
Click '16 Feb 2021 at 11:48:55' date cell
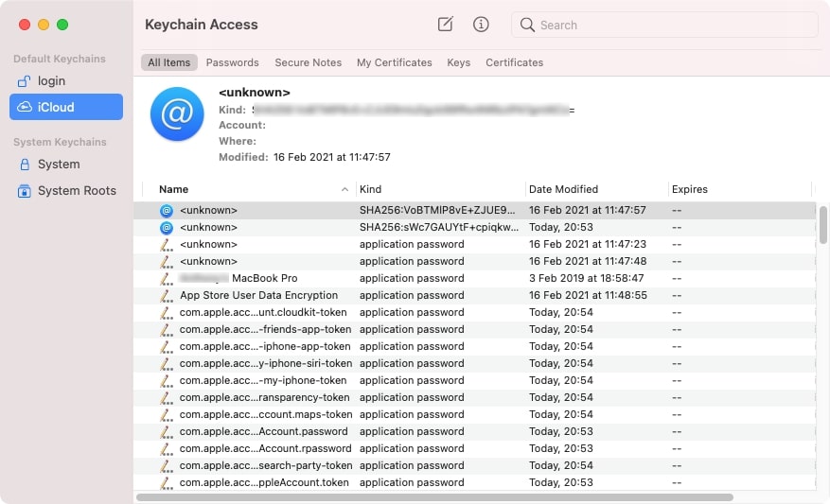(588, 296)
